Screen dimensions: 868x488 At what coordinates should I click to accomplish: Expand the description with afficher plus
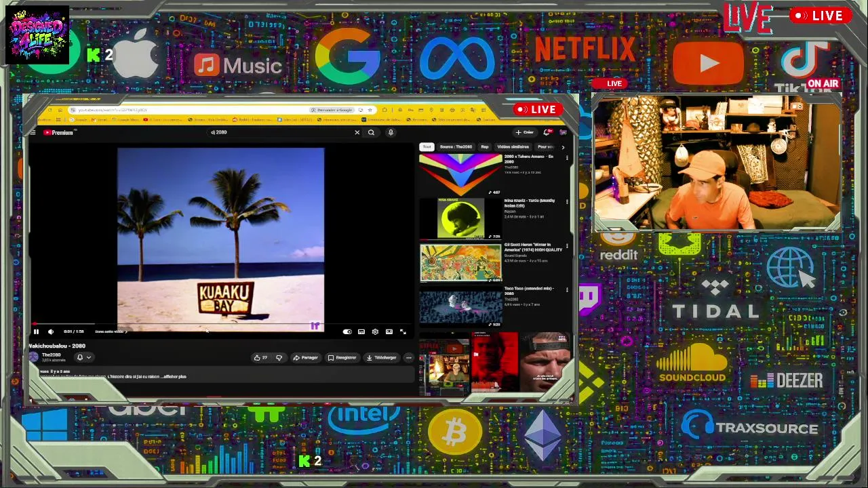tap(174, 376)
